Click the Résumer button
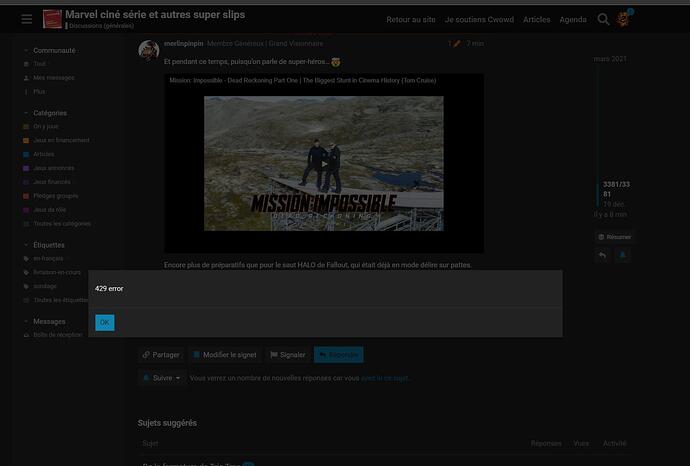 tap(614, 237)
